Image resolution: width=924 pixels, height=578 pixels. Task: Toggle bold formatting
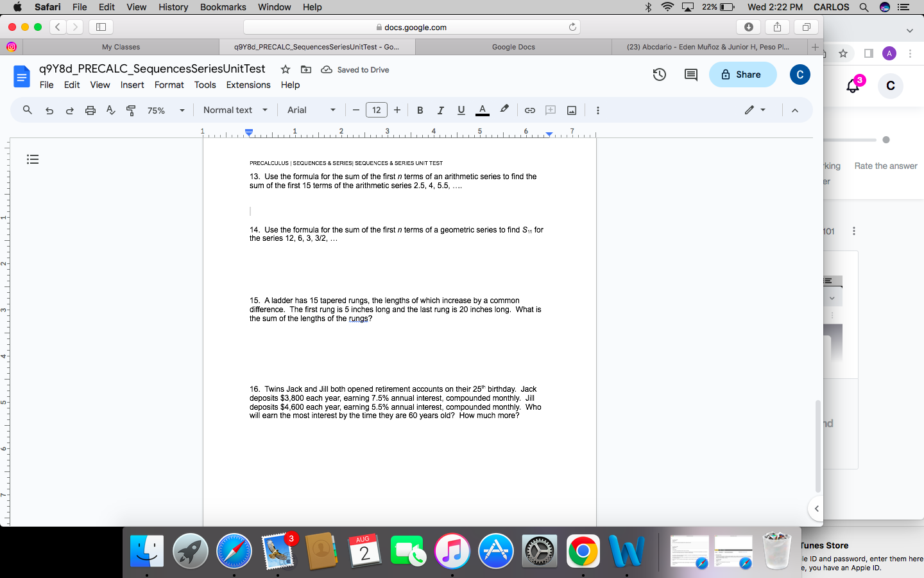pyautogui.click(x=420, y=110)
